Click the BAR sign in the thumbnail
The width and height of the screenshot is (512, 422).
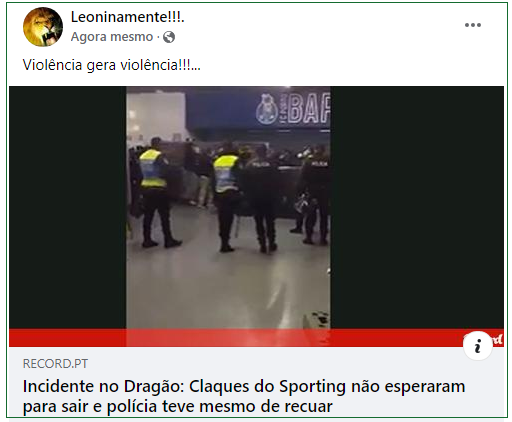[x=309, y=108]
